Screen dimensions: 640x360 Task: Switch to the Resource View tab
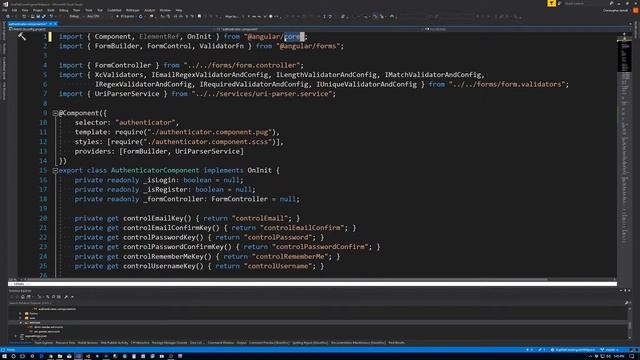[65, 343]
